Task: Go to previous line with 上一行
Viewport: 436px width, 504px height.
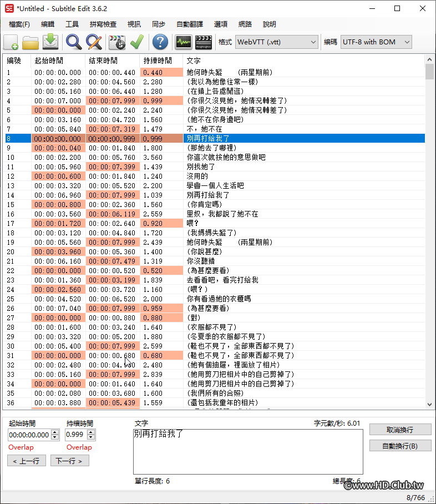Action: point(27,461)
